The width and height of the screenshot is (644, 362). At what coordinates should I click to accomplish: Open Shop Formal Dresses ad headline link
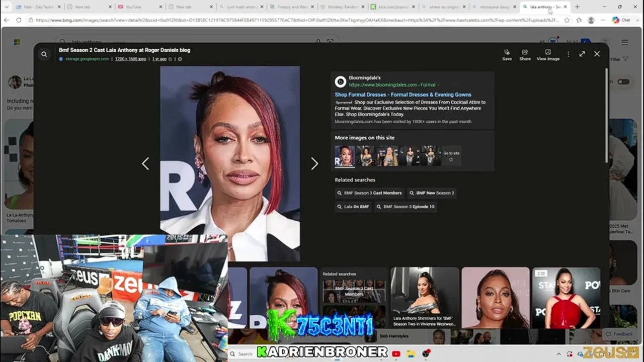coord(403,95)
